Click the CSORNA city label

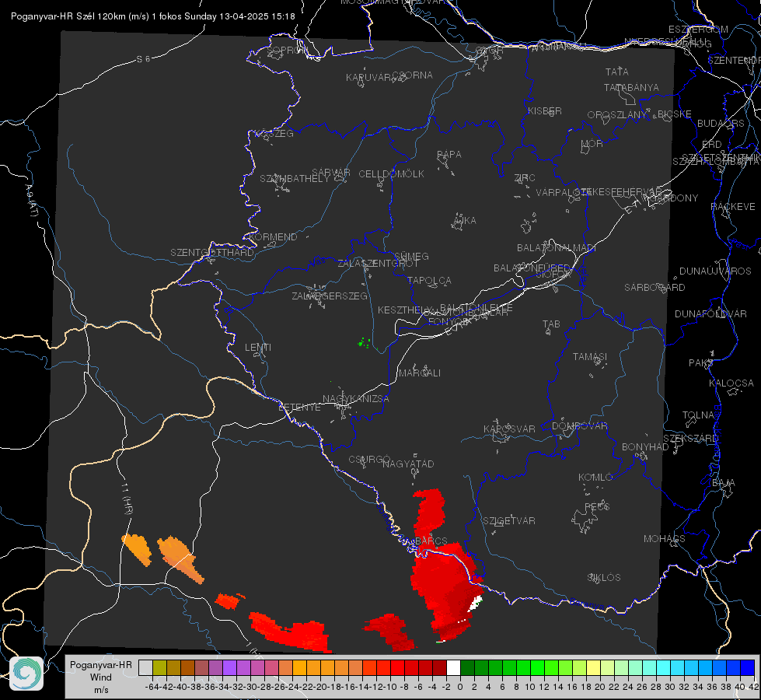click(412, 75)
